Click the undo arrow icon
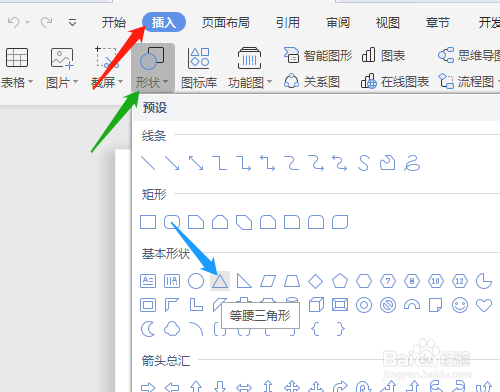The width and height of the screenshot is (500, 392). coord(14,22)
